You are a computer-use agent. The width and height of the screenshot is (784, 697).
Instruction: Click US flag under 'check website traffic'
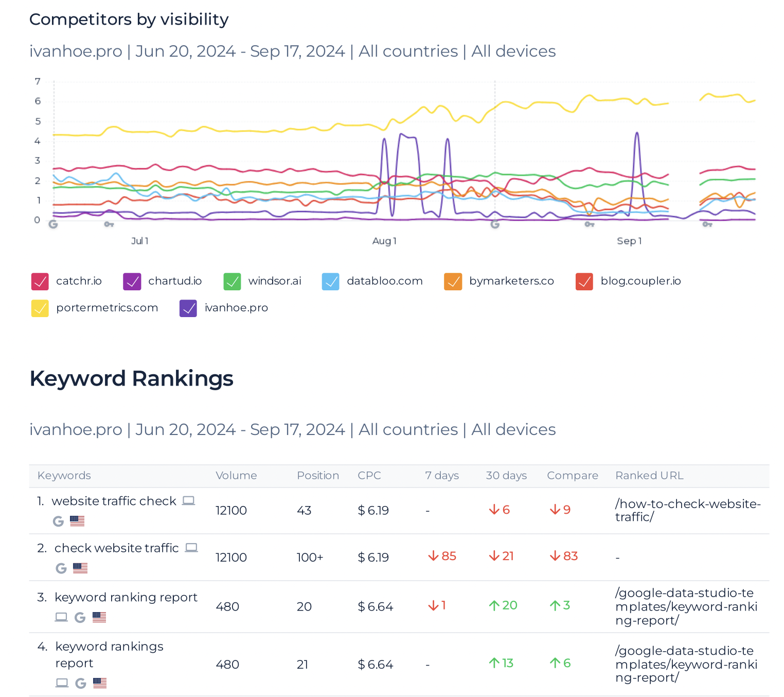(80, 568)
